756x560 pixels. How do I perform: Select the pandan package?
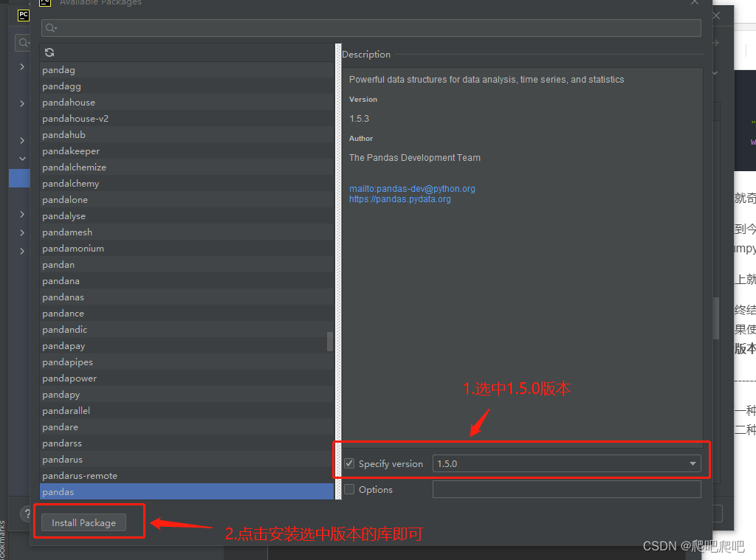click(x=187, y=265)
